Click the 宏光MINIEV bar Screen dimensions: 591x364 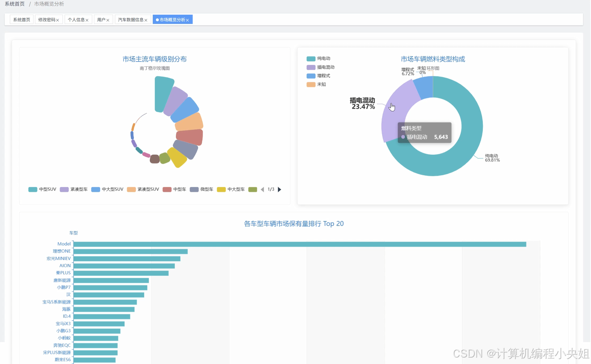tap(127, 259)
